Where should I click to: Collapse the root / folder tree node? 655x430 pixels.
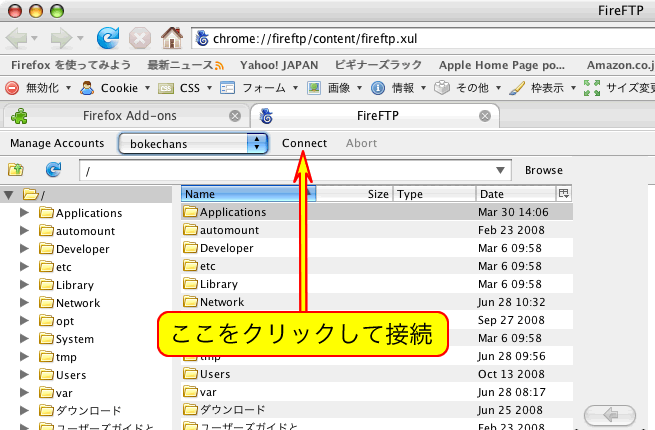pyautogui.click(x=8, y=195)
